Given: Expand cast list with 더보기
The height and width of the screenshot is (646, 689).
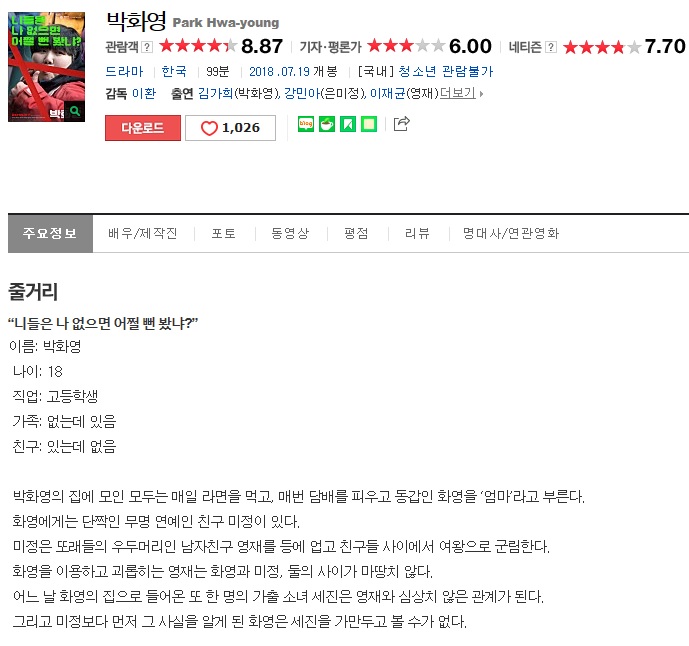Looking at the screenshot, I should (461, 93).
